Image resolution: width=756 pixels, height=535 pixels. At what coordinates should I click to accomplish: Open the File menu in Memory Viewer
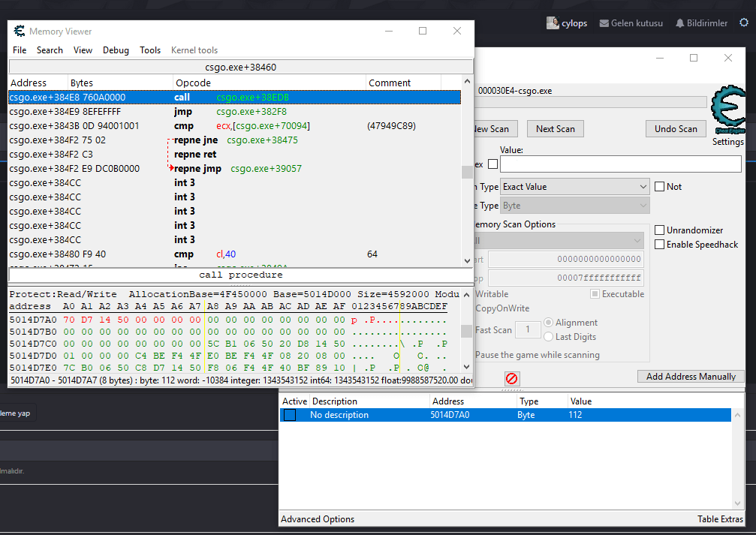(x=20, y=50)
